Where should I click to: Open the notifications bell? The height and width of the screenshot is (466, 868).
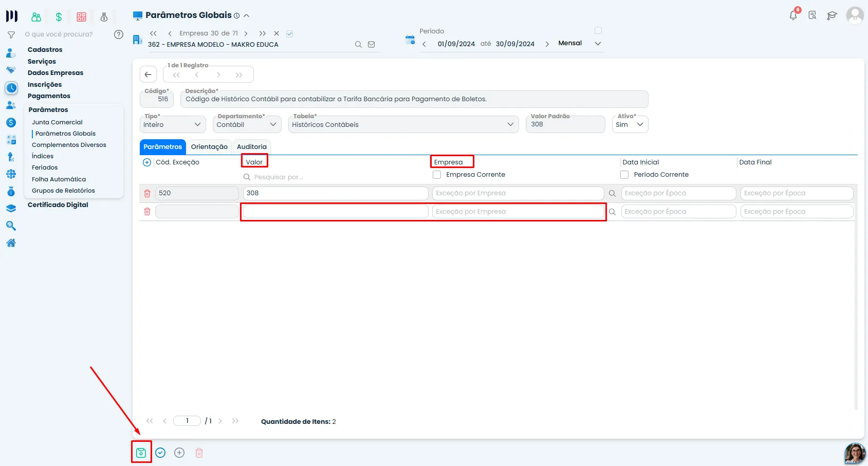tap(793, 15)
